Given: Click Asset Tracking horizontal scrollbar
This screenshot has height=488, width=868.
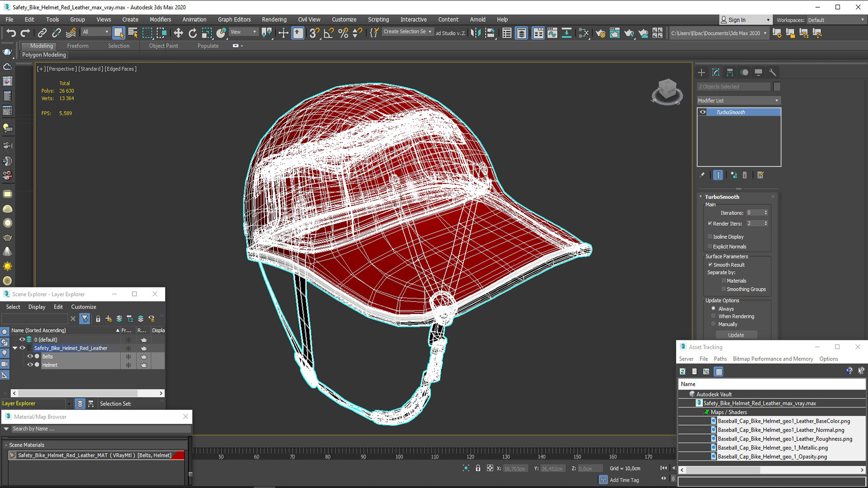Looking at the screenshot, I should pos(772,470).
